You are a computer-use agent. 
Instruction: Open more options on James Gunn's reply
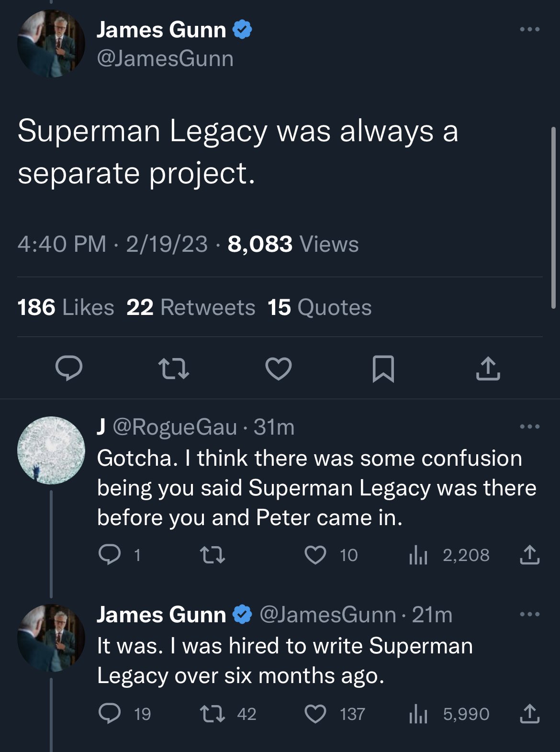click(529, 614)
